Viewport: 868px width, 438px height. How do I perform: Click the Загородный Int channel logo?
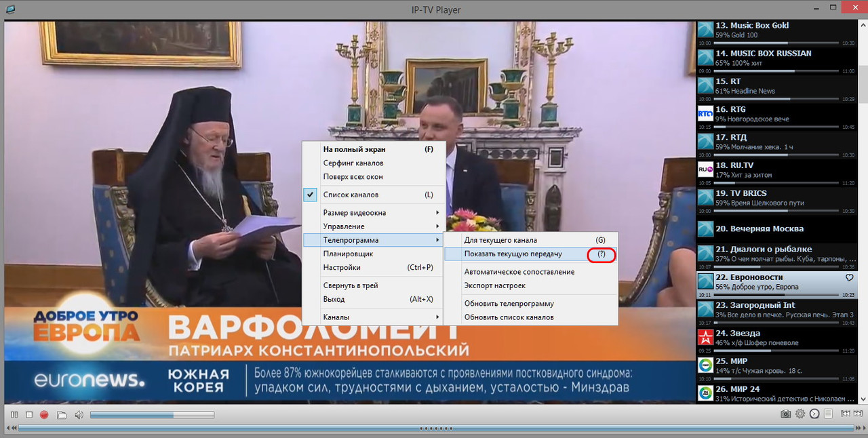[705, 308]
